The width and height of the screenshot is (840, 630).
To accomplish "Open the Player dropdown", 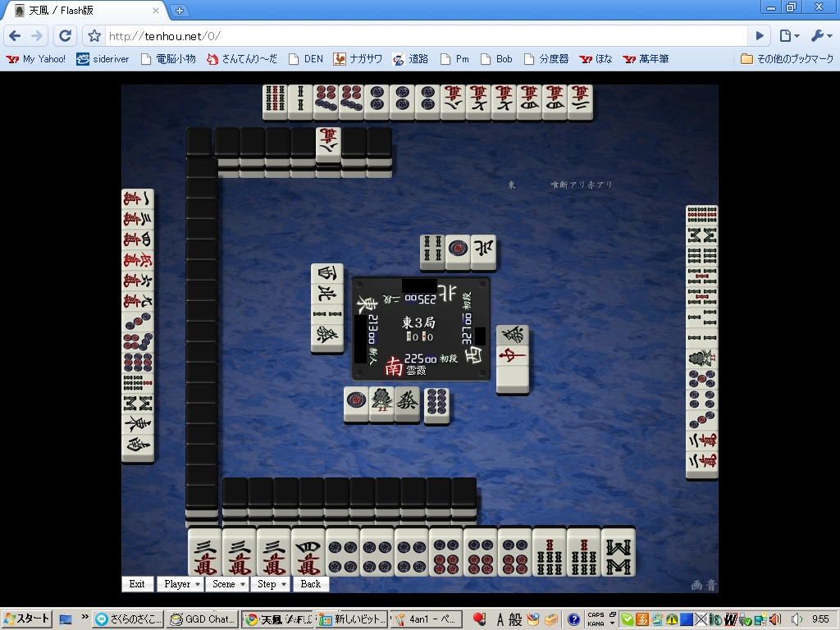I will coord(180,584).
